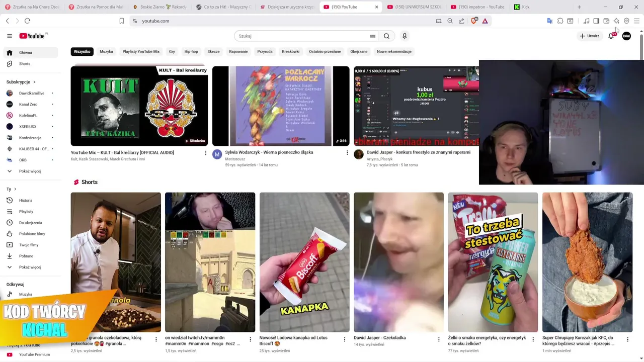The height and width of the screenshot is (362, 644).
Task: Open the Brave Rewards triangle icon
Action: coord(485,21)
